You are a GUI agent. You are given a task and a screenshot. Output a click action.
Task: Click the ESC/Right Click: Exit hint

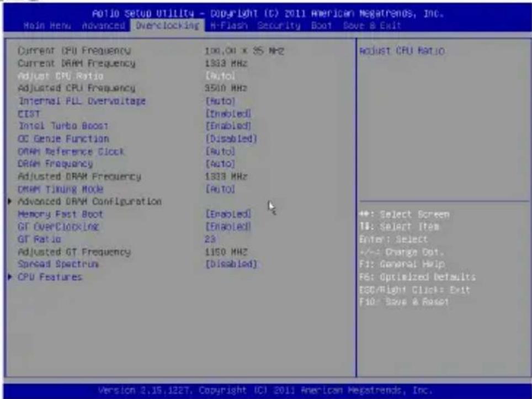click(414, 290)
